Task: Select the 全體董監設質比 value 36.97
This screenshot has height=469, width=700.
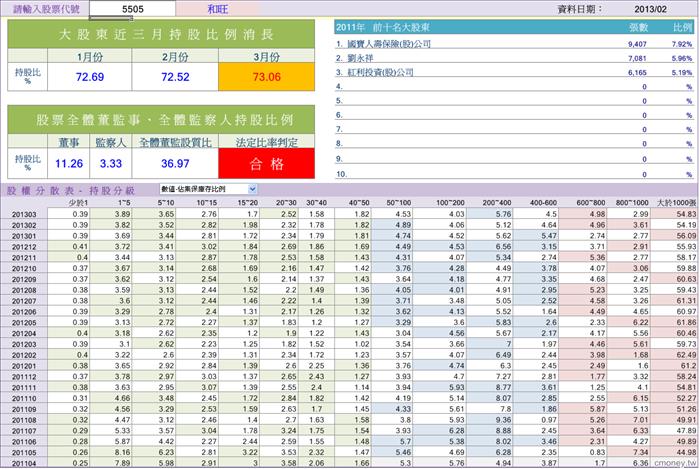Action: [x=175, y=163]
